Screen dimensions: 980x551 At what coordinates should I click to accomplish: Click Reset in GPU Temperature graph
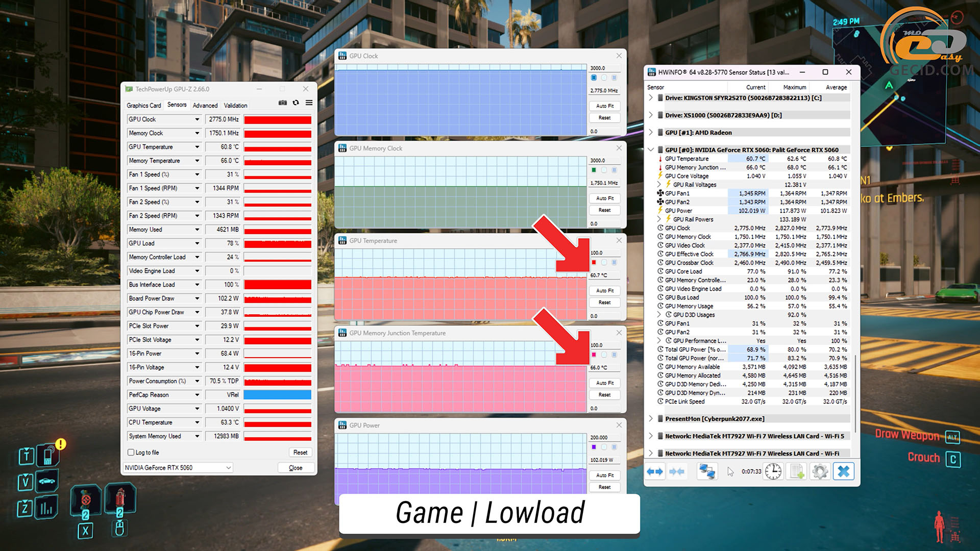point(605,303)
